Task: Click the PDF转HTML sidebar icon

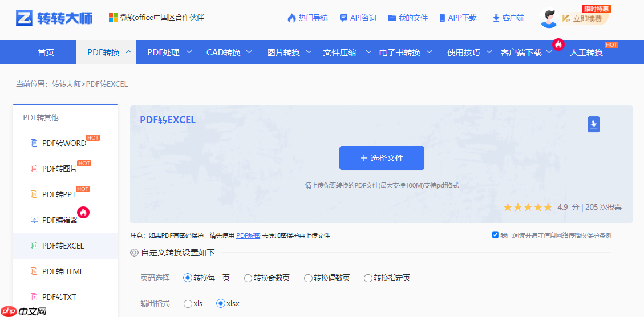Action: (x=34, y=271)
